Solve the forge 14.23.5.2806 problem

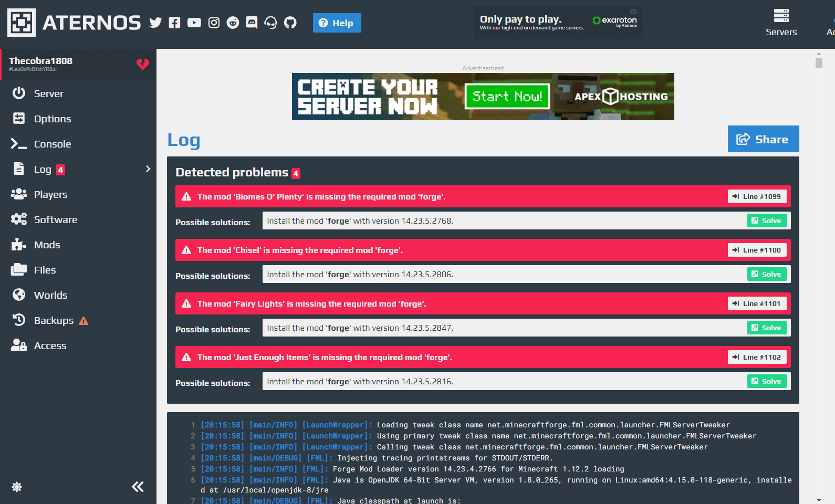click(x=767, y=274)
